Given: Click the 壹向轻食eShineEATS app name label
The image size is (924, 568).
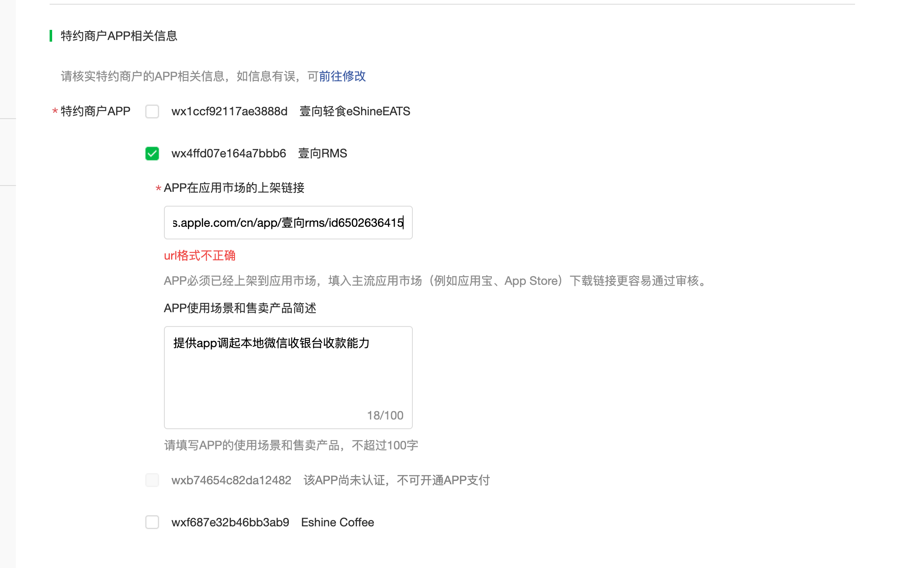Looking at the screenshot, I should click(354, 111).
